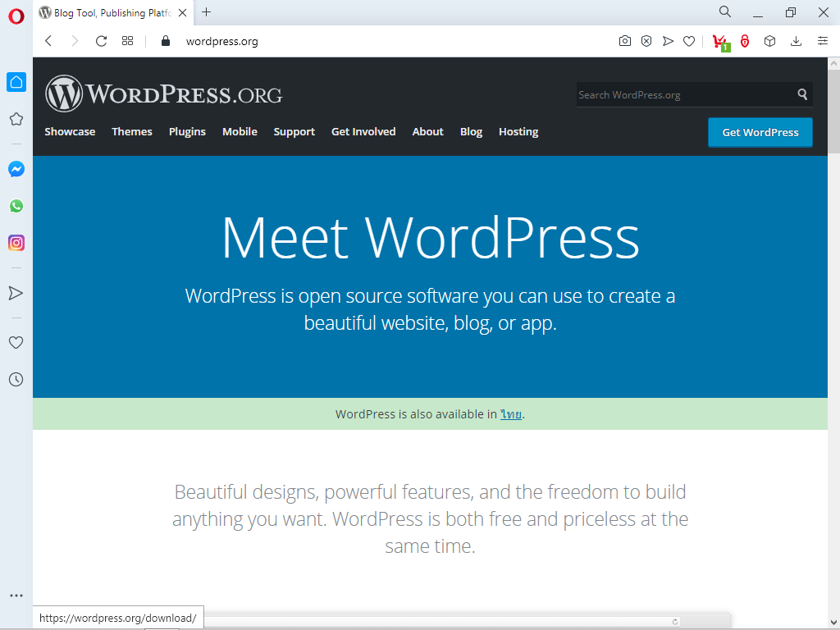Click the page vertical scrollbar thumb

[833, 107]
